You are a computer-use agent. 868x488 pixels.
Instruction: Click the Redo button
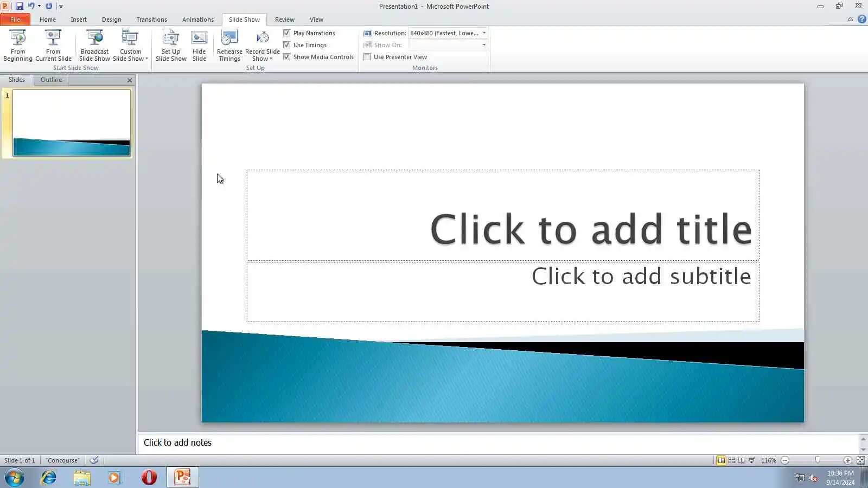click(x=49, y=6)
